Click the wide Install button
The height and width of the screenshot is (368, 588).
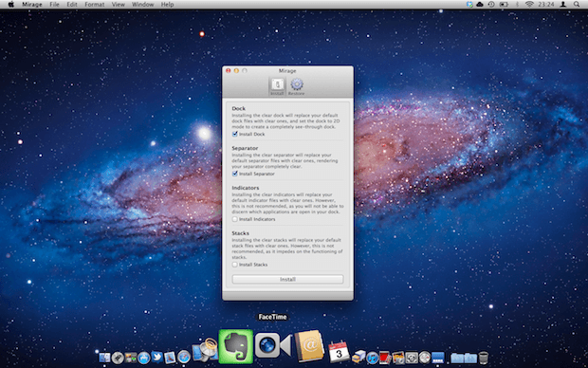click(287, 279)
